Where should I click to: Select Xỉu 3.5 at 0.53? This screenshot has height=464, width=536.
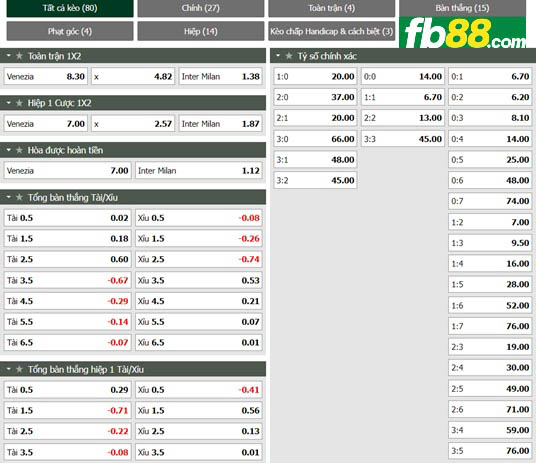pyautogui.click(x=199, y=280)
